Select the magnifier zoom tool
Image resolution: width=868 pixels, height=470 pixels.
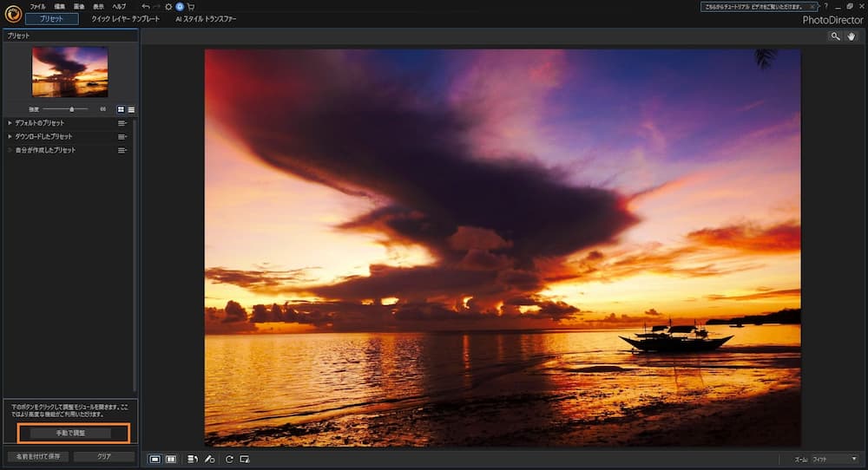click(x=835, y=36)
